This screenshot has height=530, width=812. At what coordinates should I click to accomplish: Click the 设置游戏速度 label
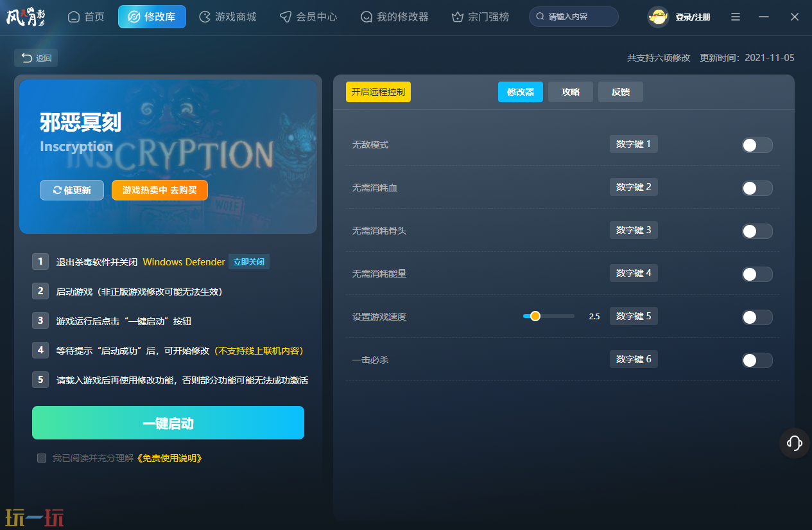[x=379, y=317]
